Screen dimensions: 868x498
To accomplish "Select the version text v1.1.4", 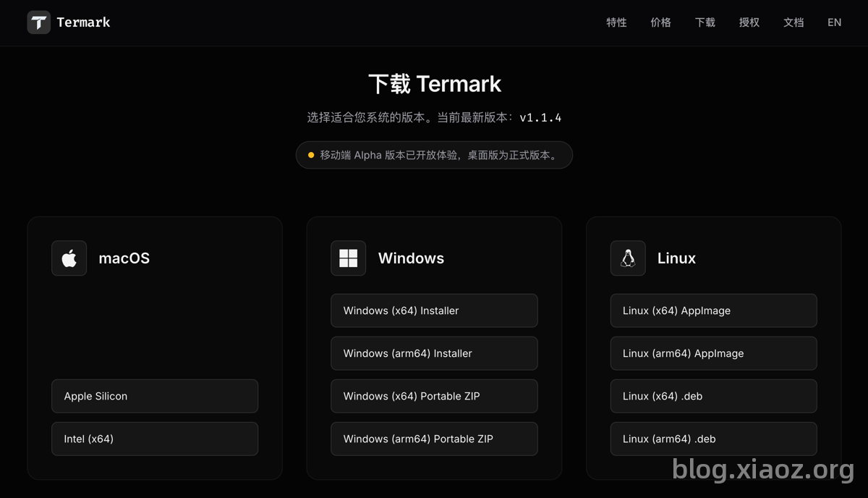I will (x=540, y=117).
